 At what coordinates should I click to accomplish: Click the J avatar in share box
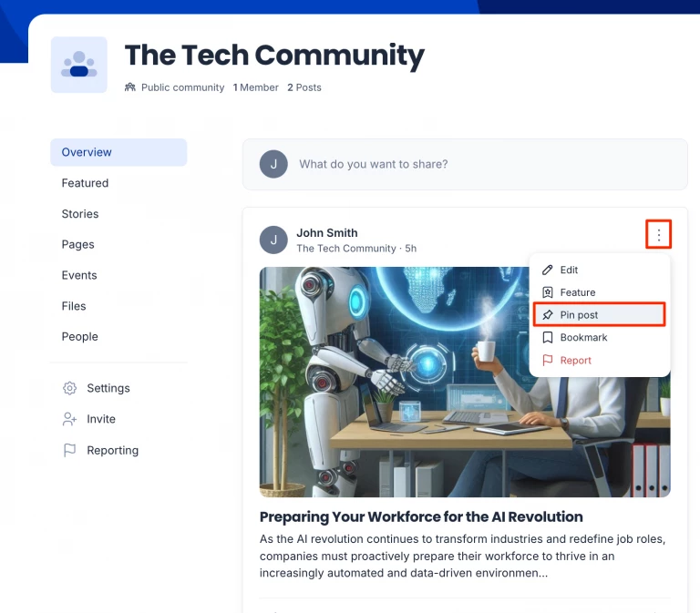(273, 164)
